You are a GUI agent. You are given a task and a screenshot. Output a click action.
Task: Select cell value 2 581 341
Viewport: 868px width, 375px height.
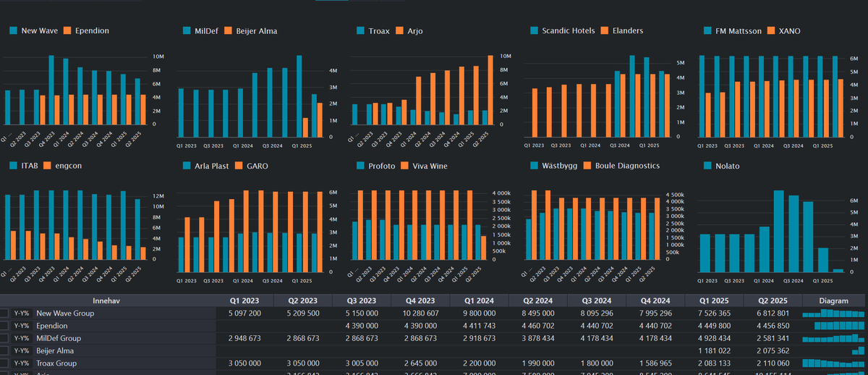point(772,338)
